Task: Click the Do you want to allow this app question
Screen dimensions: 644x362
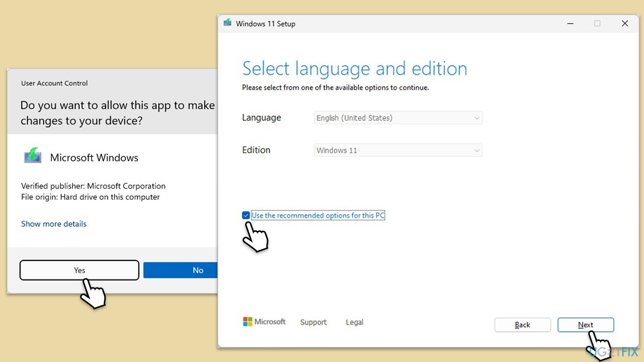Action: point(118,113)
